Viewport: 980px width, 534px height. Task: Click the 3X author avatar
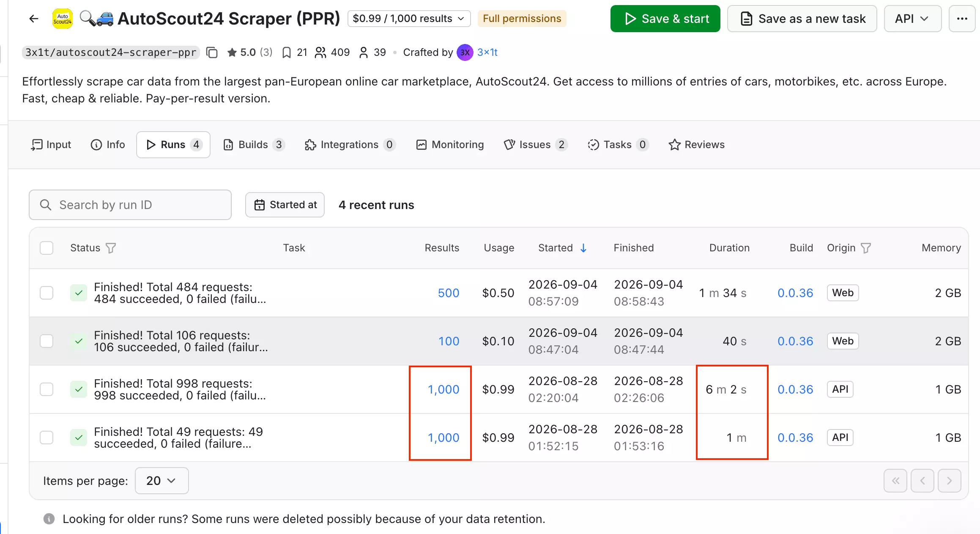465,52
